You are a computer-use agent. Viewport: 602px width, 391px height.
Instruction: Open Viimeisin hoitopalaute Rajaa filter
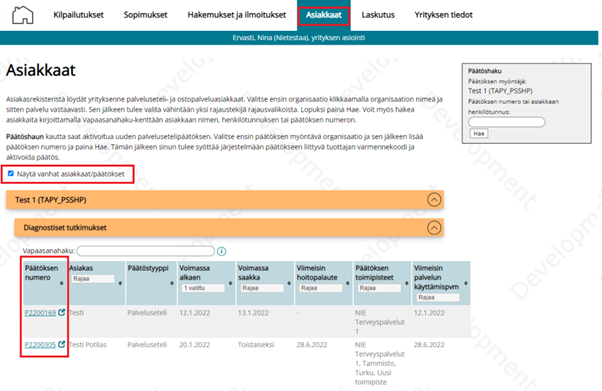click(x=321, y=288)
